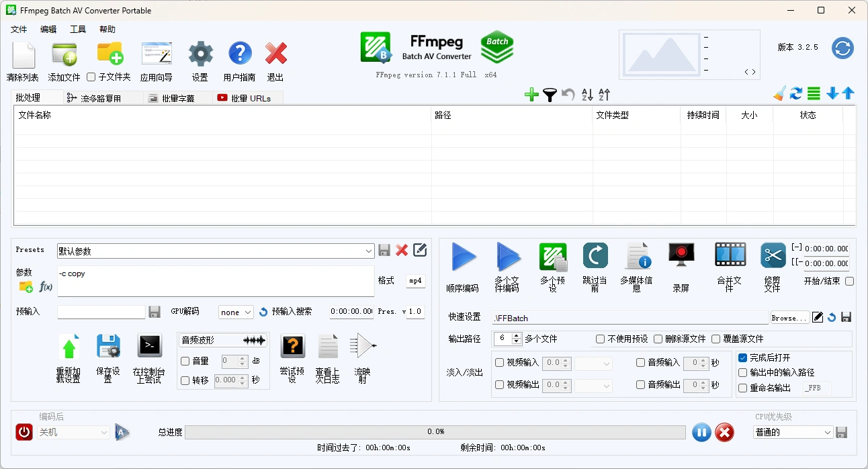868x469 pixels.
Task: Open the CPU优先级 dropdown showing 普通的
Action: click(x=793, y=432)
